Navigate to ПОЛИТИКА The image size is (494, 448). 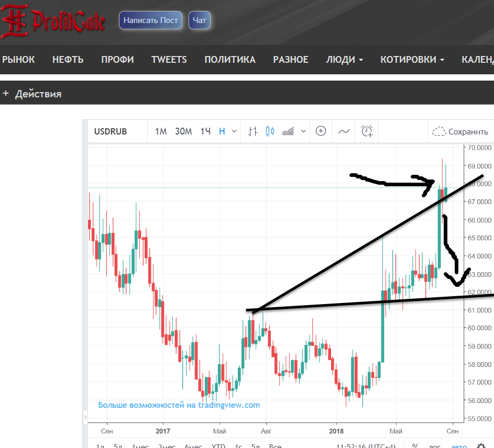pos(230,60)
